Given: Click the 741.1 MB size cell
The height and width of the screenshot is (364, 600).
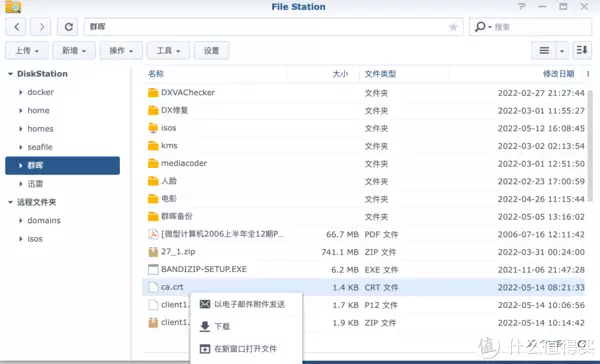Looking at the screenshot, I should (x=339, y=252).
